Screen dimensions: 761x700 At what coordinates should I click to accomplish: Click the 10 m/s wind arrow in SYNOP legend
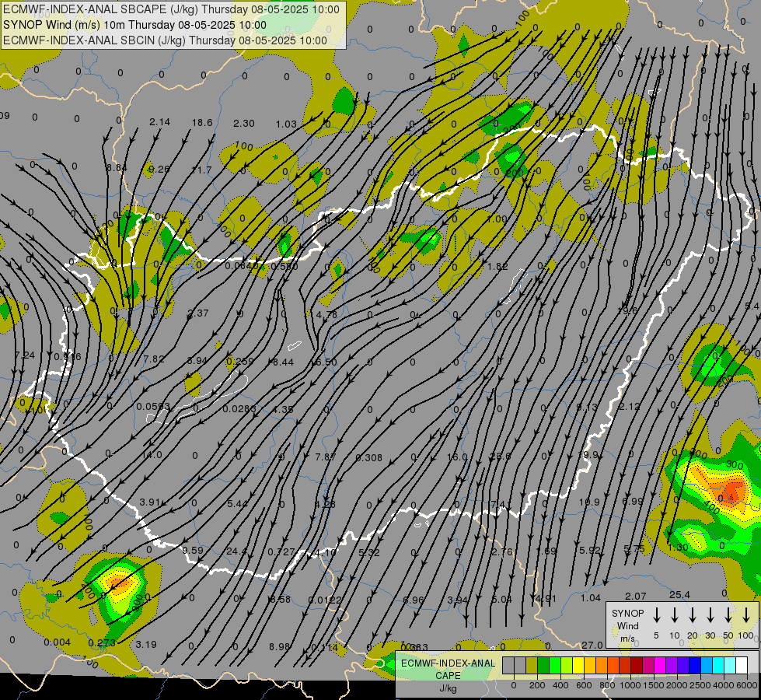[x=674, y=615]
